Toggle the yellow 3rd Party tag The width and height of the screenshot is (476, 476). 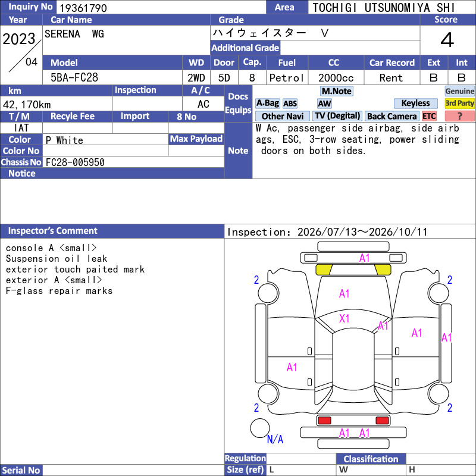[459, 104]
